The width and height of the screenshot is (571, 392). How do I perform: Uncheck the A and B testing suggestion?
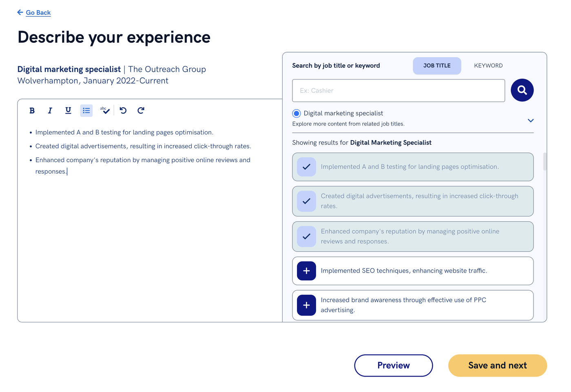(x=306, y=167)
